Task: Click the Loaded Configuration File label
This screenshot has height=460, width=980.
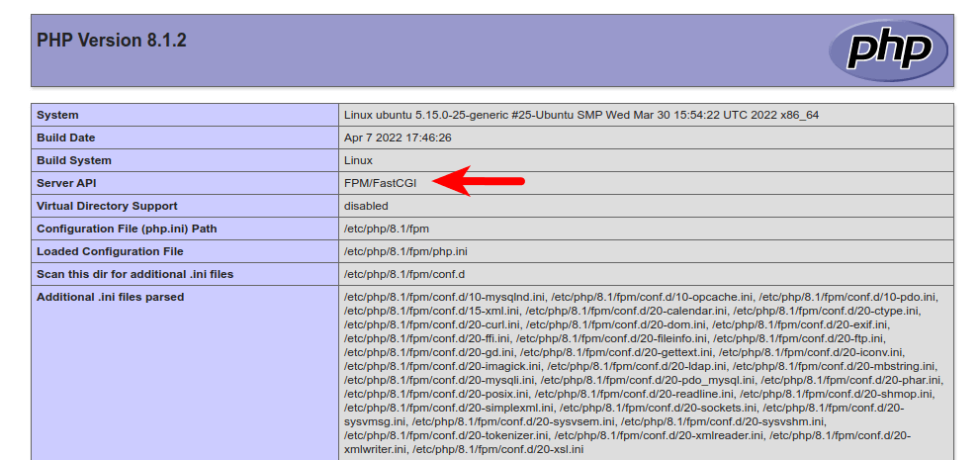Action: pos(110,251)
